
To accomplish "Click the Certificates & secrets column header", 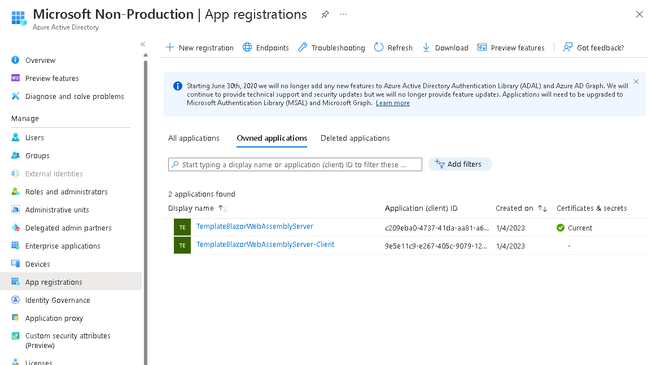I will (x=592, y=208).
